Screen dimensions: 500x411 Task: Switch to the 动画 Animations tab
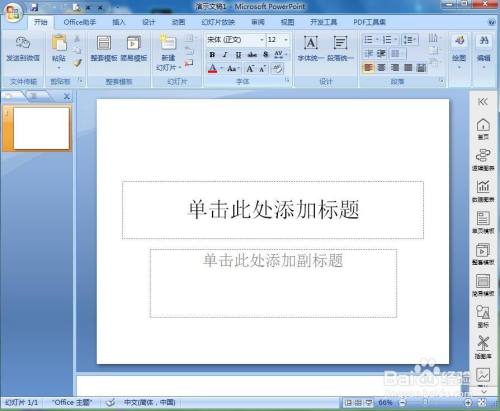(x=178, y=22)
